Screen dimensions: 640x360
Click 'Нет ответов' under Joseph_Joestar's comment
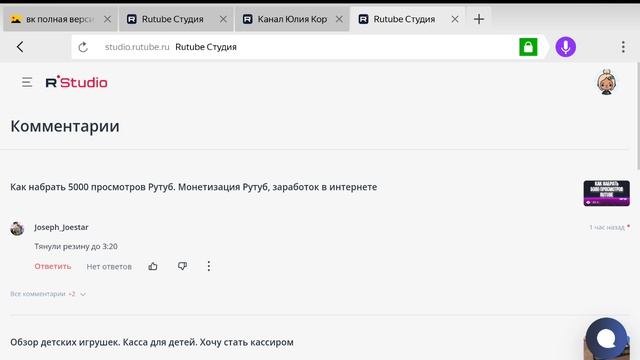[109, 267]
